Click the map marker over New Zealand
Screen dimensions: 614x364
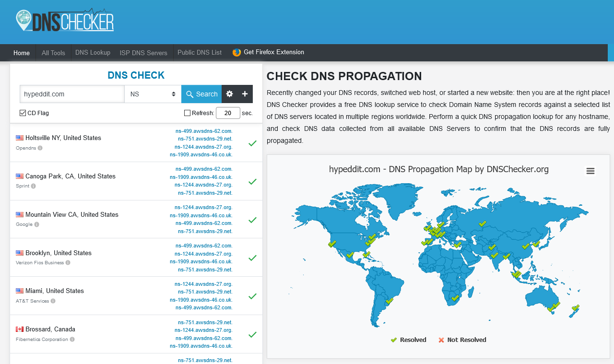click(576, 308)
